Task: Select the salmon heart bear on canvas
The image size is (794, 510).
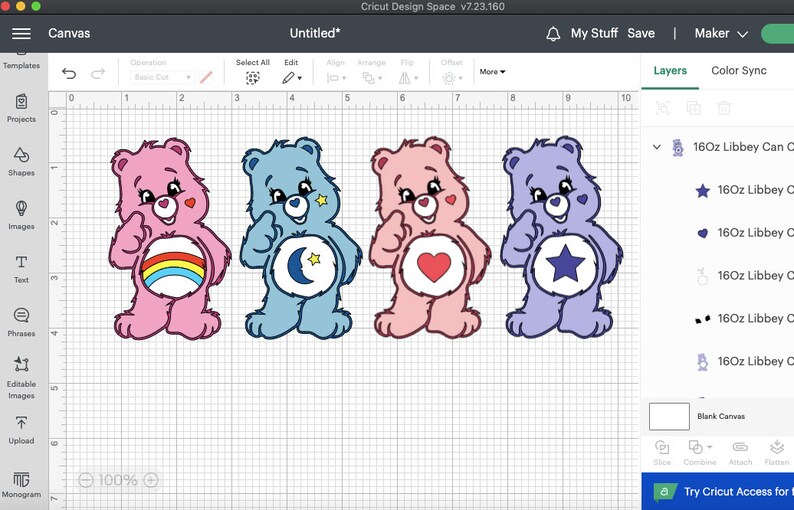Action: (429, 238)
